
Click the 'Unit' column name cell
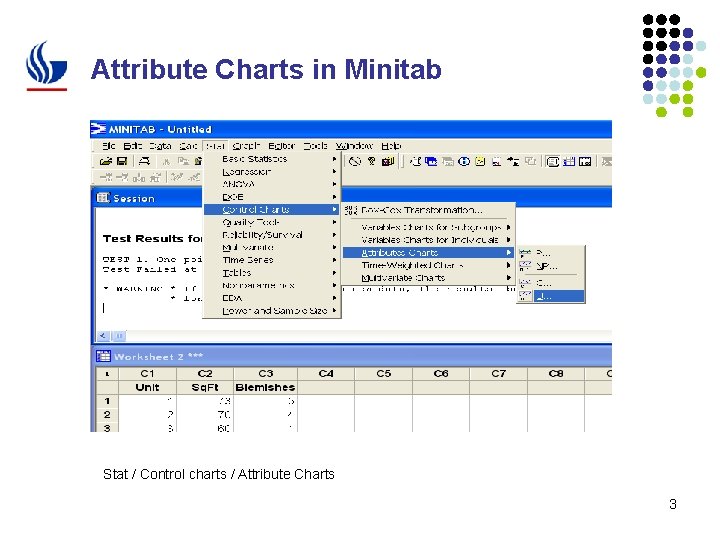[x=147, y=387]
